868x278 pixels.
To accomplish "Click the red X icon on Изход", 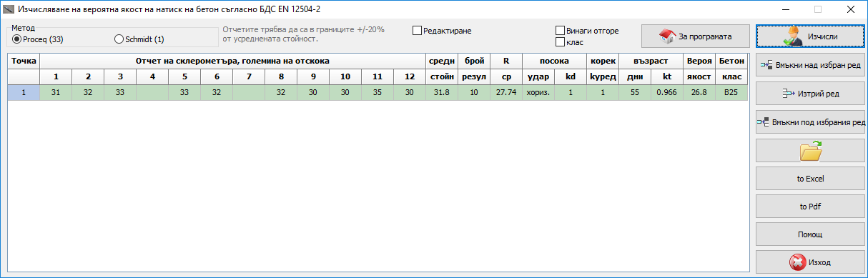I will 797,262.
